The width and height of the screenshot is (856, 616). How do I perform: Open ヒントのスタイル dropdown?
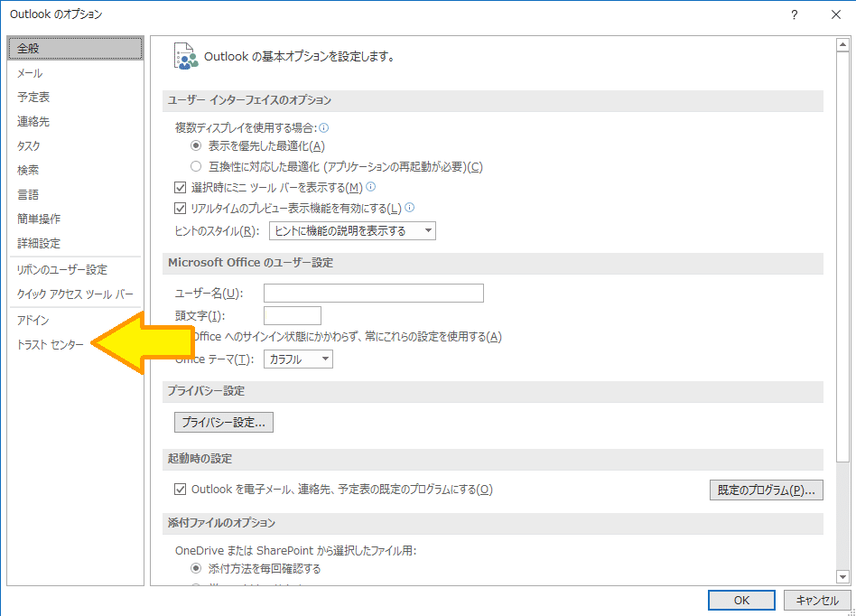point(352,231)
